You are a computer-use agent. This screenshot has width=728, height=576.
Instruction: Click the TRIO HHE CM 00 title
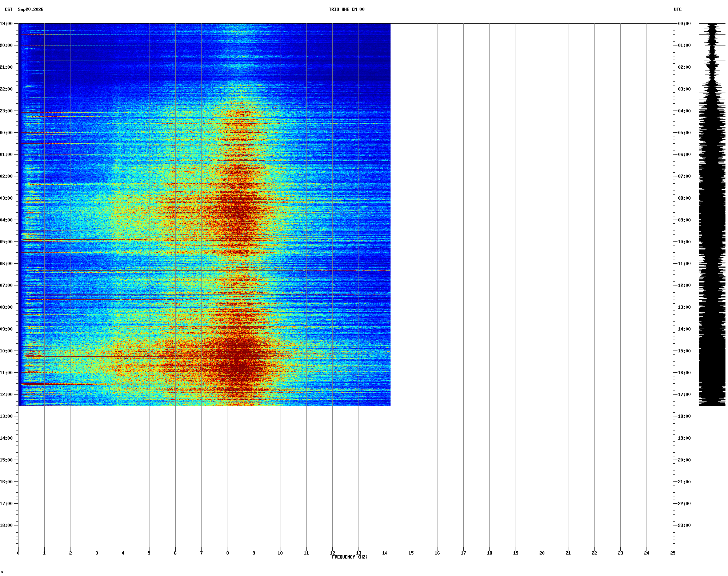347,9
